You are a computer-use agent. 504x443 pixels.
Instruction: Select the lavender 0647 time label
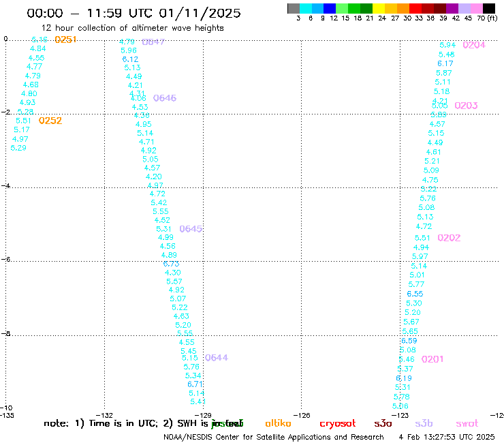153,42
